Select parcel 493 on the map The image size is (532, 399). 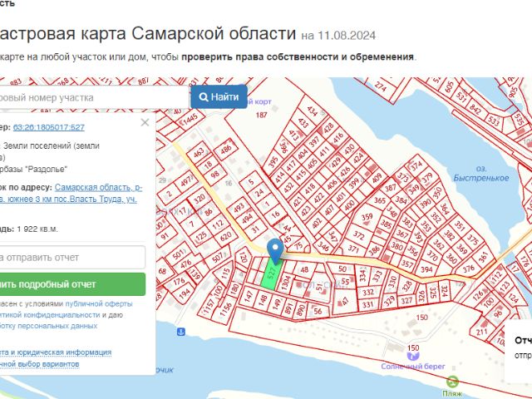pos(239,207)
